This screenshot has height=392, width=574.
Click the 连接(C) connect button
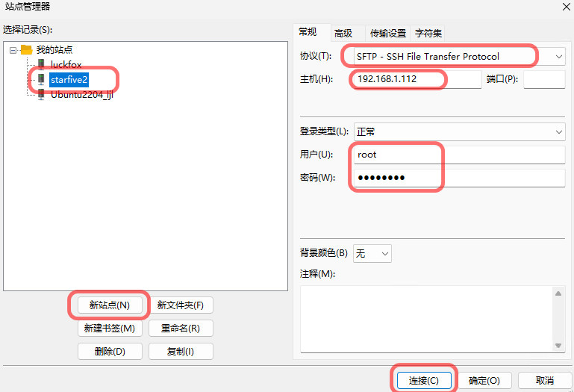click(424, 381)
